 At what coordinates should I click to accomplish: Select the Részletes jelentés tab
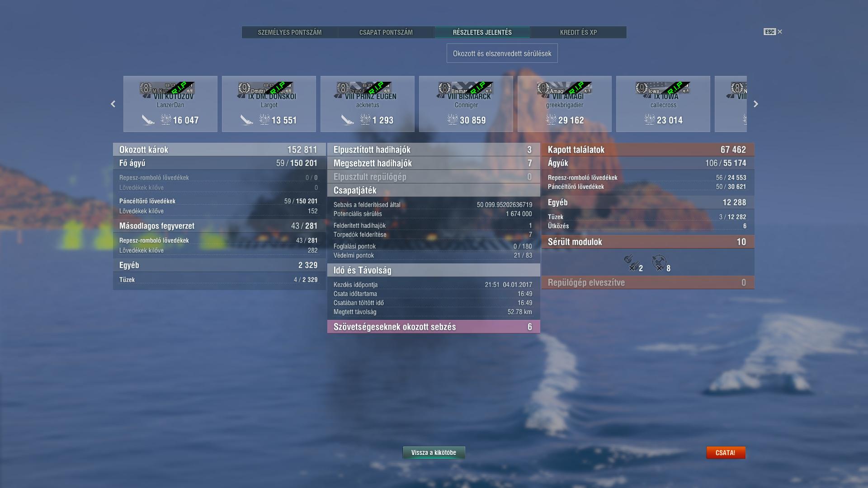tap(482, 33)
